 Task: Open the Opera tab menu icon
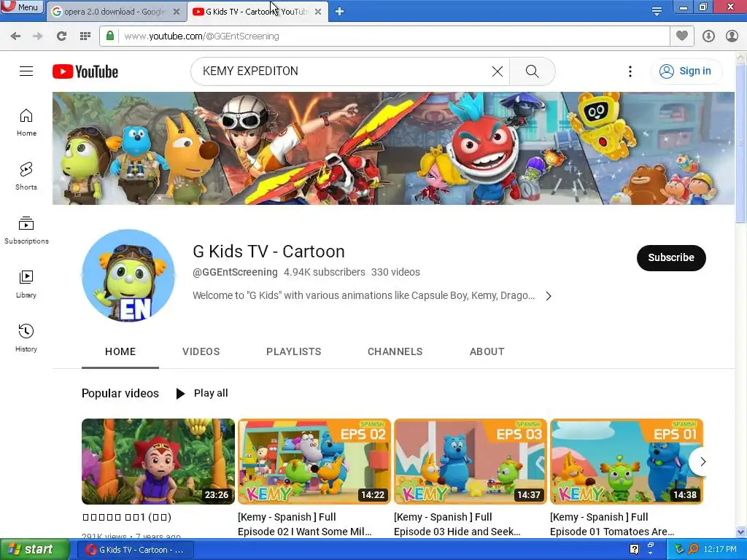point(657,11)
